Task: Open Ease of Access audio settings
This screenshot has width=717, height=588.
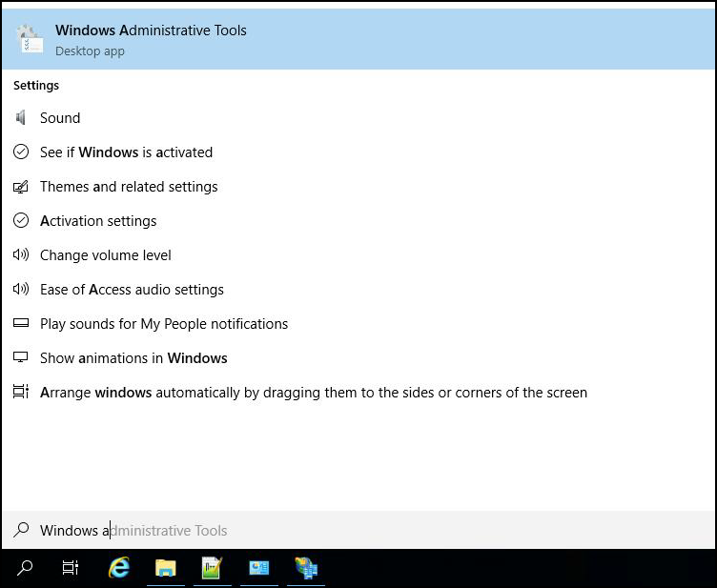Action: tap(132, 289)
